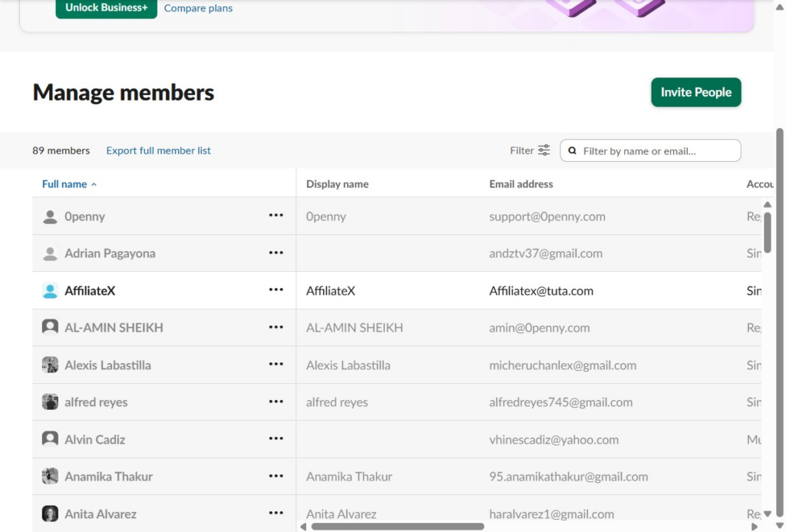The height and width of the screenshot is (532, 786).
Task: Open more options for Alexis Labastilla
Action: [x=276, y=365]
